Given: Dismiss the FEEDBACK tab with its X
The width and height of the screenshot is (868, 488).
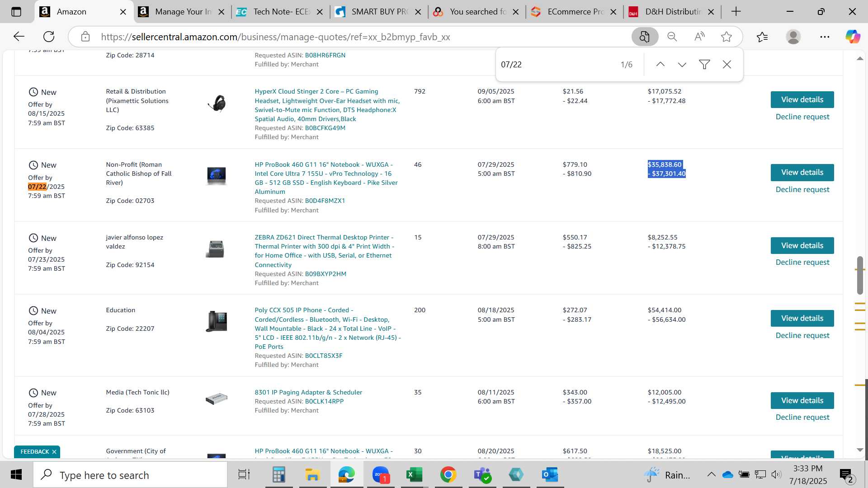Looking at the screenshot, I should click(x=54, y=452).
